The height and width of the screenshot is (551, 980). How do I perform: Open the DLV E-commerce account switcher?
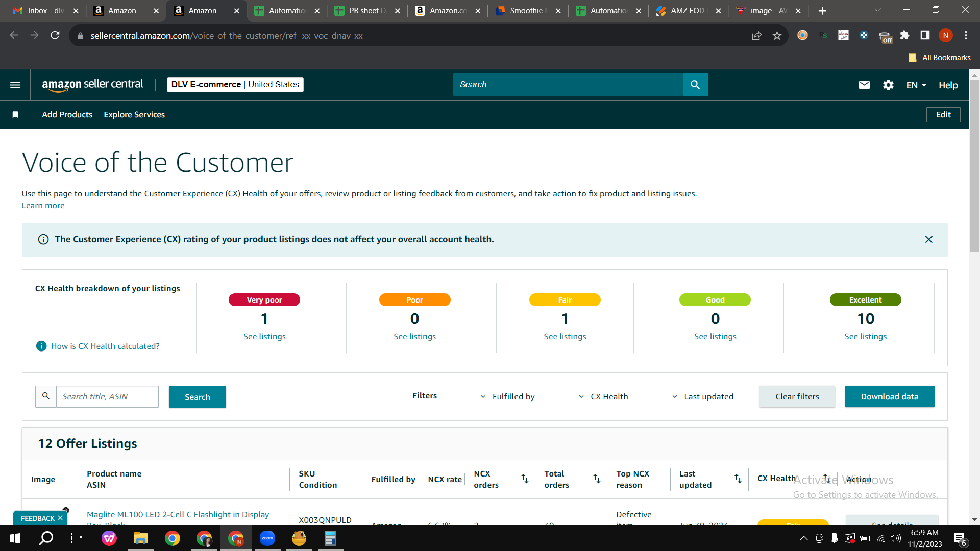(x=235, y=85)
